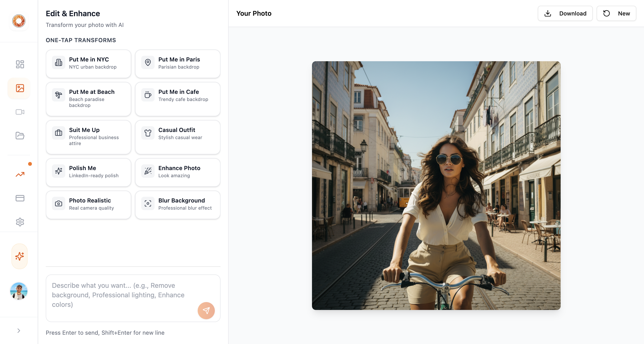Open the folder icon in sidebar
This screenshot has width=644, height=344.
(x=20, y=136)
